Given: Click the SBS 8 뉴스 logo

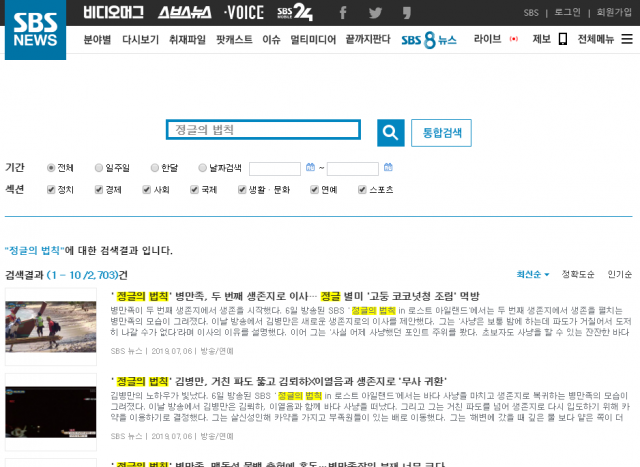Looking at the screenshot, I should 428,40.
